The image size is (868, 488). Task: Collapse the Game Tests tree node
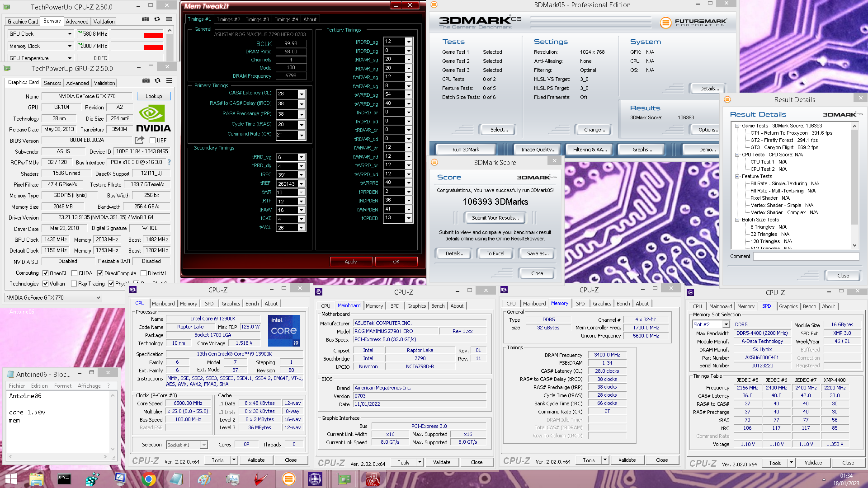tap(737, 126)
